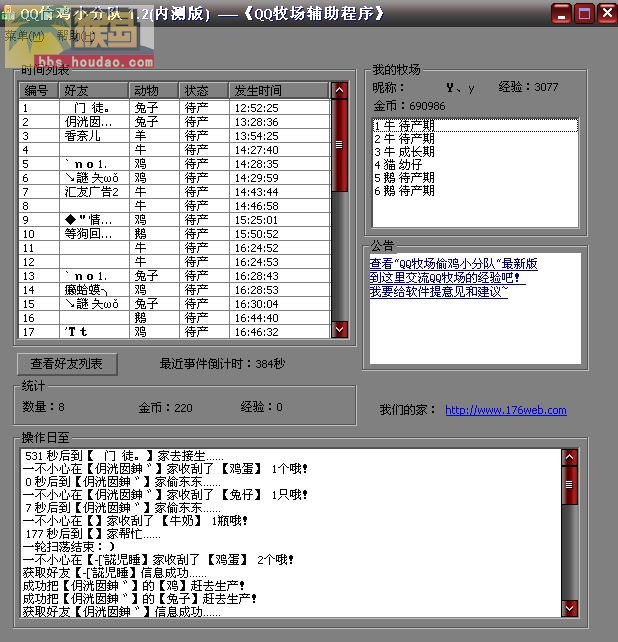
Task: Select the event row timed 13:28:36
Action: click(174, 122)
